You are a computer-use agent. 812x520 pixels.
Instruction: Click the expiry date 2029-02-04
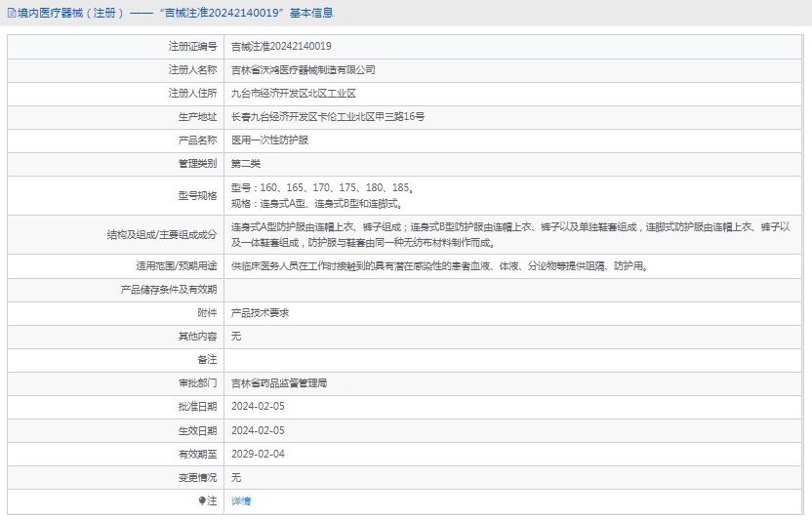(x=258, y=454)
